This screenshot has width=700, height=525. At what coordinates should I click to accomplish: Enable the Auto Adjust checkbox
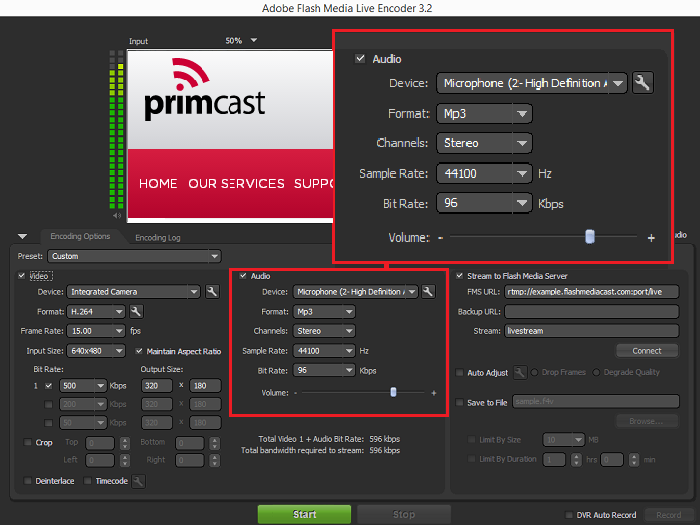(x=459, y=372)
